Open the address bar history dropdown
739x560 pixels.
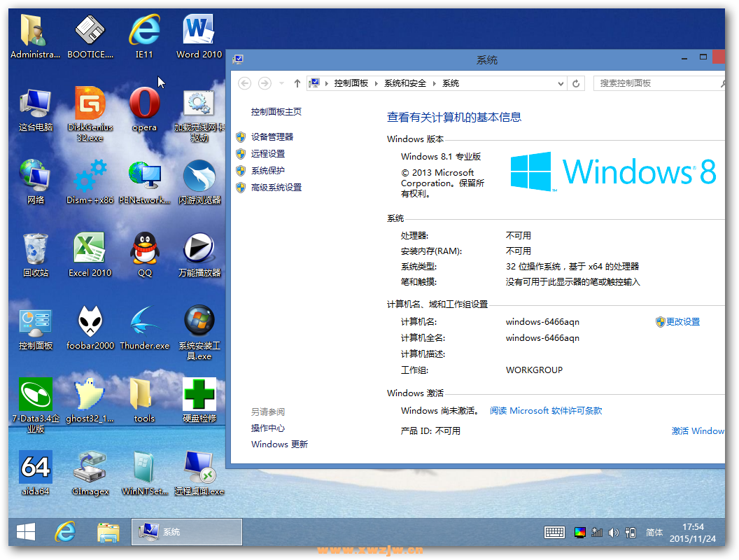tap(561, 83)
